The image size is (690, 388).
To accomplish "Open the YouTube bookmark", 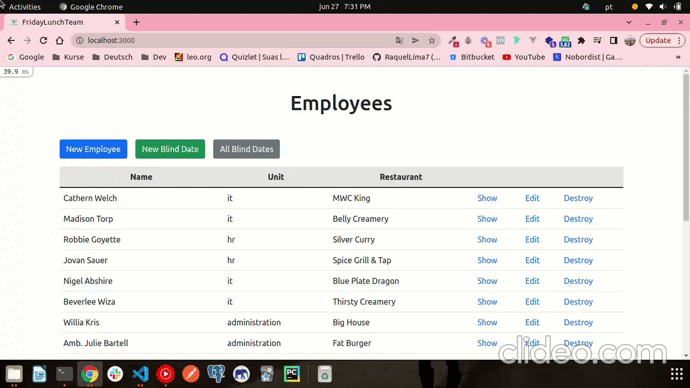I will coord(524,57).
